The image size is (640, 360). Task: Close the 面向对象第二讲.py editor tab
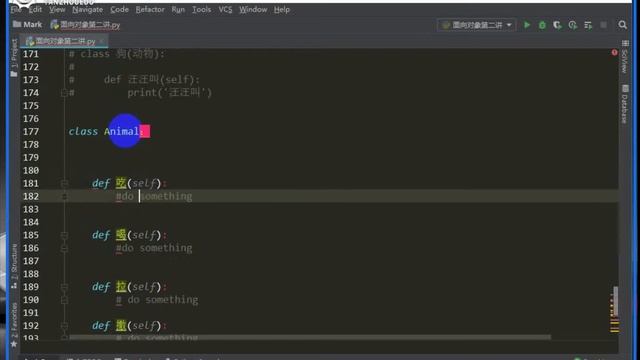(x=102, y=41)
